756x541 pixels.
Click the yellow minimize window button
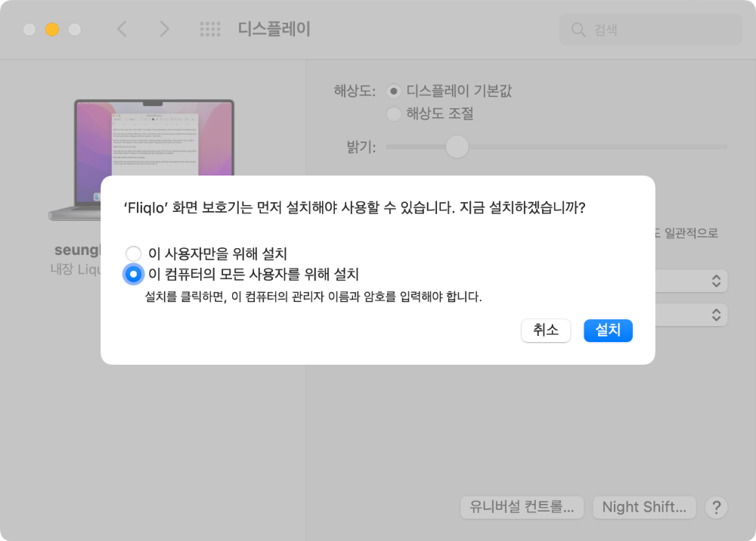(52, 30)
